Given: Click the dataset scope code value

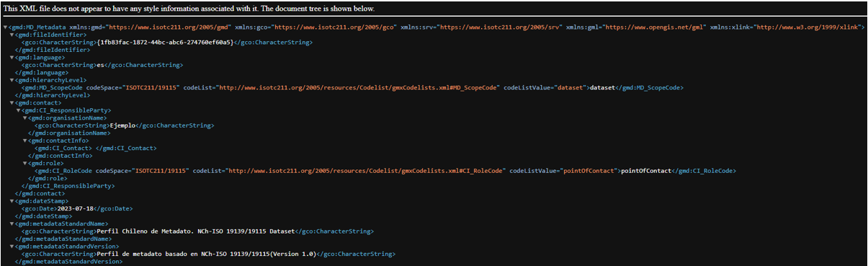Looking at the screenshot, I should 602,87.
